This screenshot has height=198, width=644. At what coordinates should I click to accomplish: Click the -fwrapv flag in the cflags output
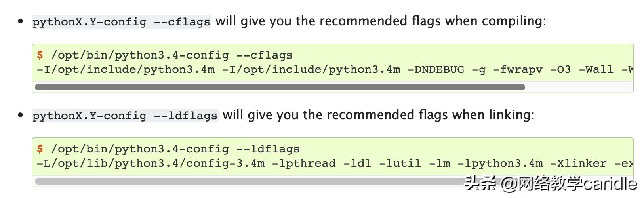[518, 70]
